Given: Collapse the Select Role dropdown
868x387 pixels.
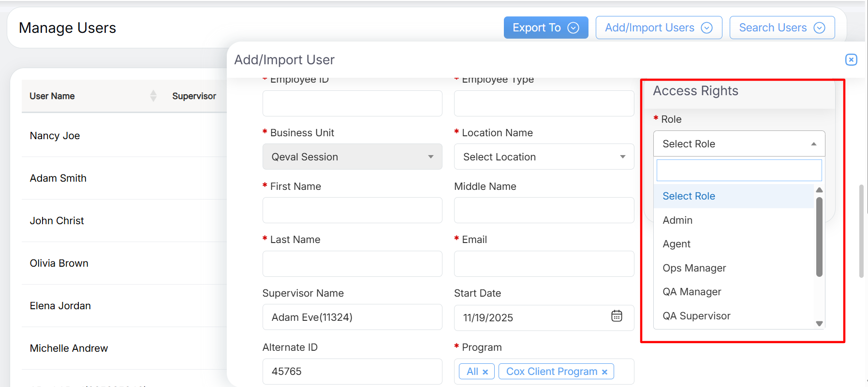Looking at the screenshot, I should coord(738,144).
